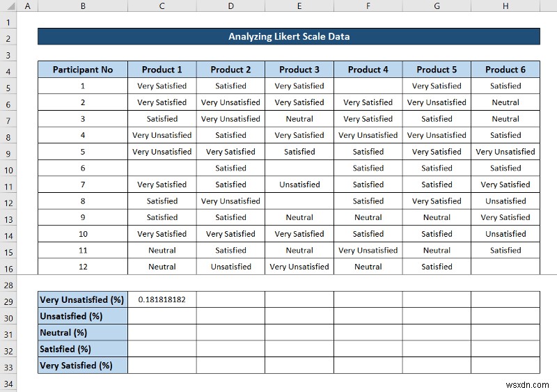
Task: Select empty Unsatisfied (%) cell under Product 1
Action: 162,316
